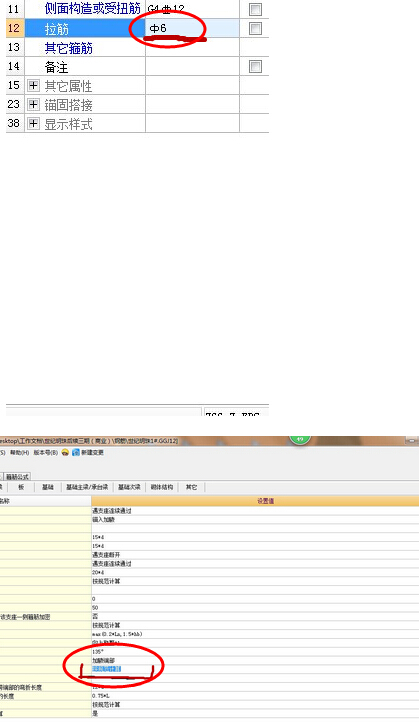Select the 135° value cell
Screen dimensions: 419x722
click(x=255, y=652)
